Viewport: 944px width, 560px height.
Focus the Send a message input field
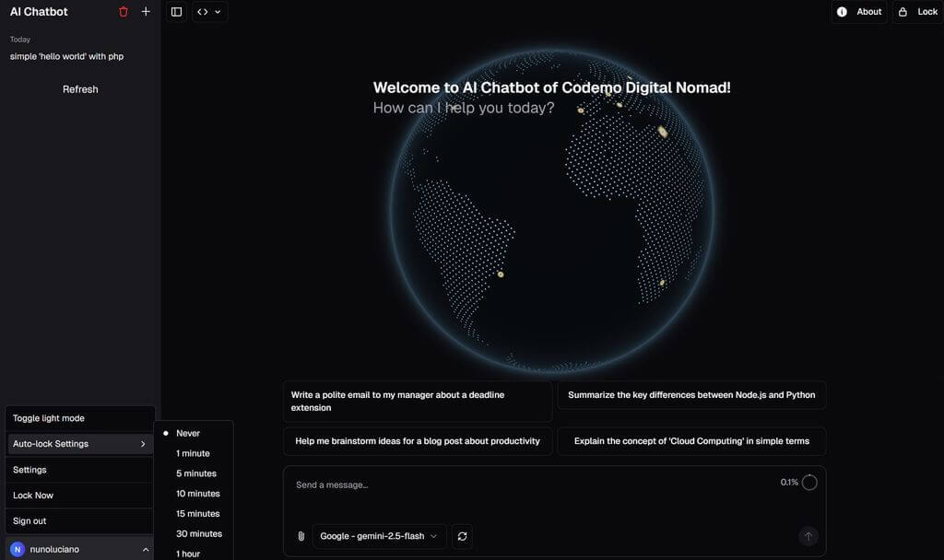(525, 485)
